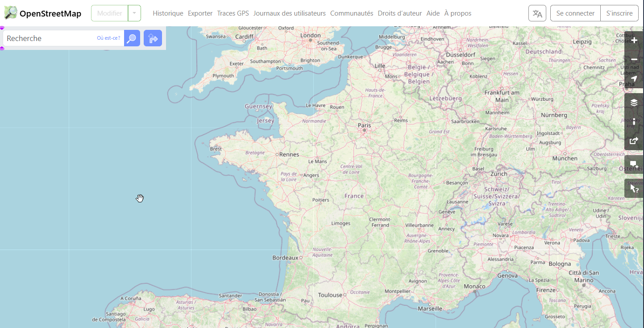The height and width of the screenshot is (328, 644).
Task: Show my current location
Action: coord(634,78)
